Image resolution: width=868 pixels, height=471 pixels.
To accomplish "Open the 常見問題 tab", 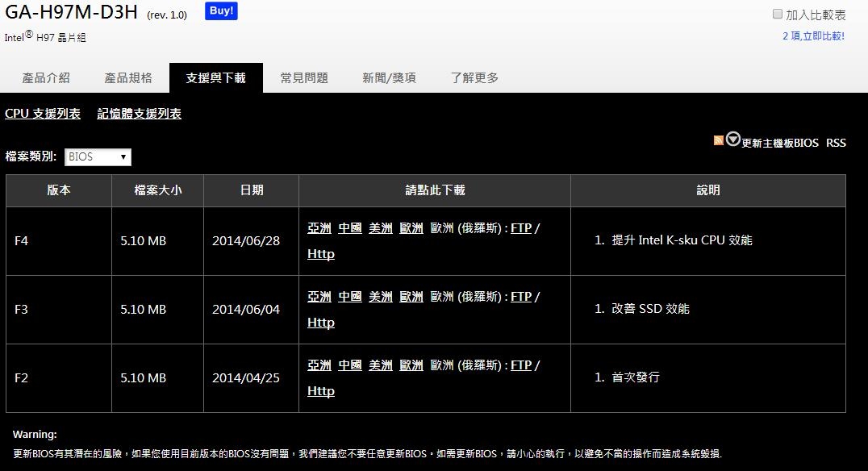I will [304, 78].
